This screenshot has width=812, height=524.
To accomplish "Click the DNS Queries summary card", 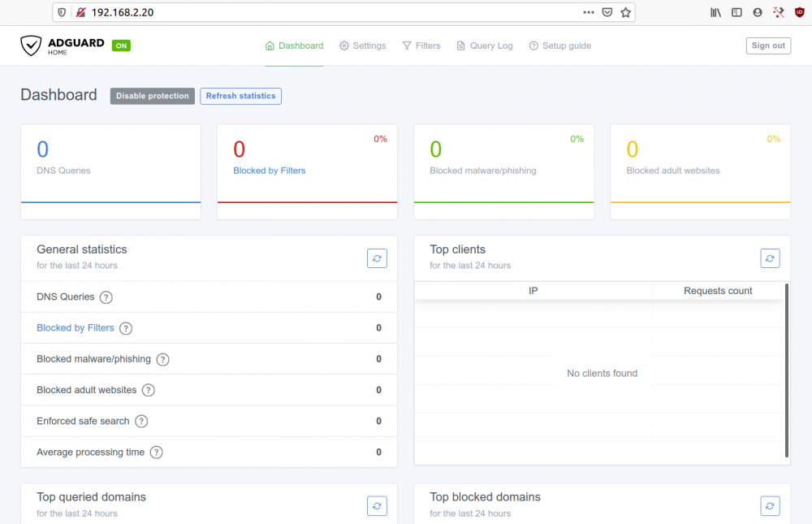I will click(110, 171).
